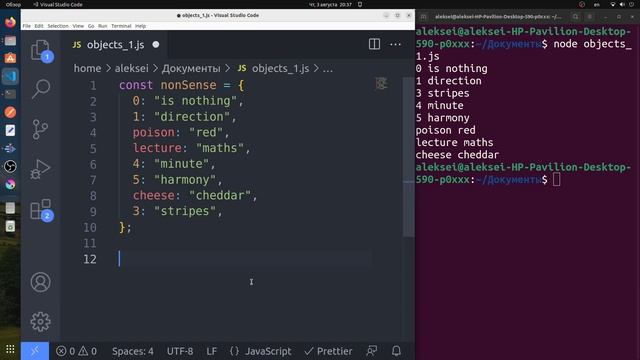Open the Run and Debug view

(40, 169)
